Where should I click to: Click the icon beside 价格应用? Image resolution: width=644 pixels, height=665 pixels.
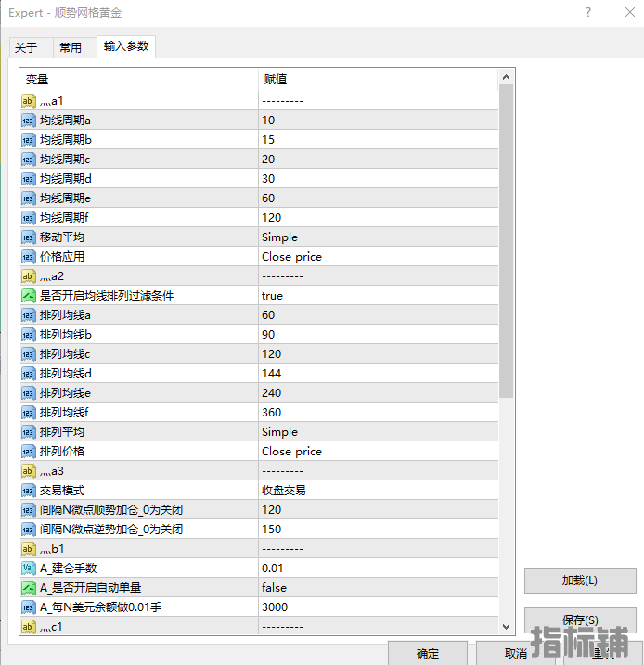pos(29,257)
